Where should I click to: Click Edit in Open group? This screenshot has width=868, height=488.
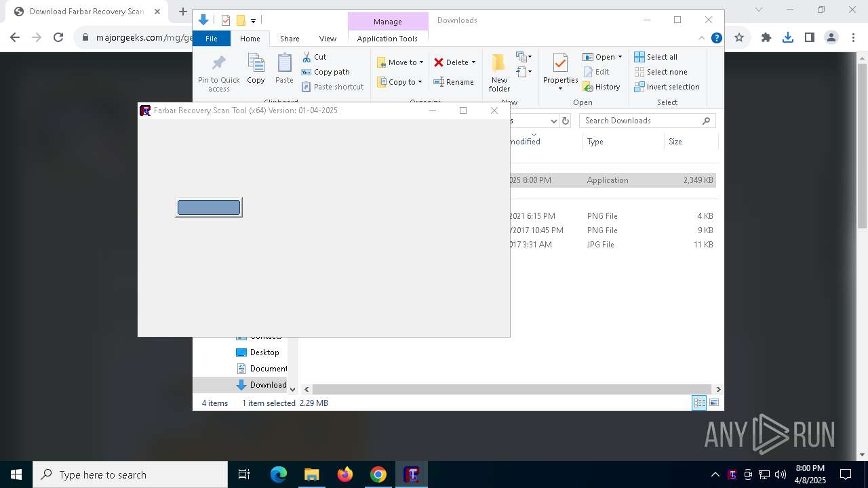[x=596, y=72]
